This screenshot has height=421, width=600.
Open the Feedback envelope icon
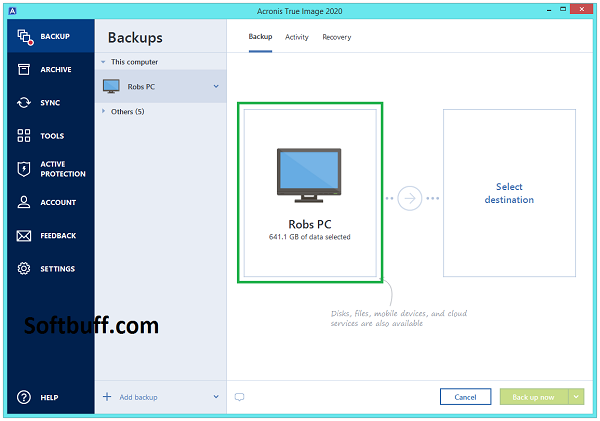click(x=24, y=235)
